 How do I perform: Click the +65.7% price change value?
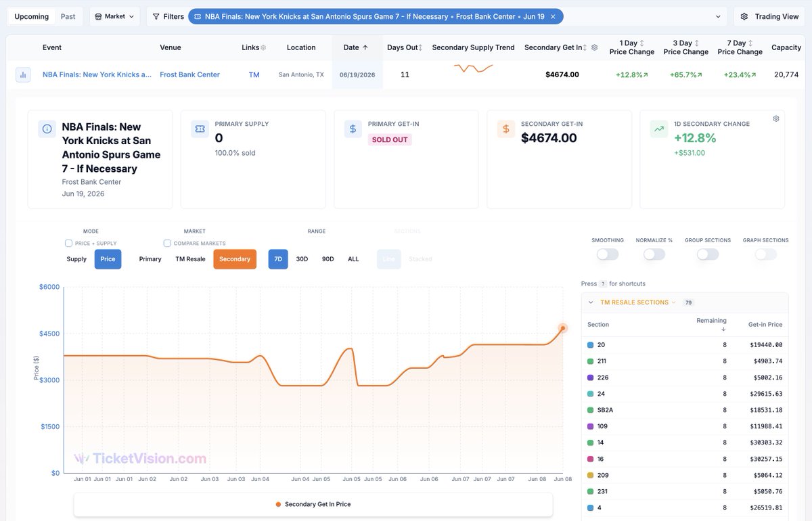[x=685, y=75]
